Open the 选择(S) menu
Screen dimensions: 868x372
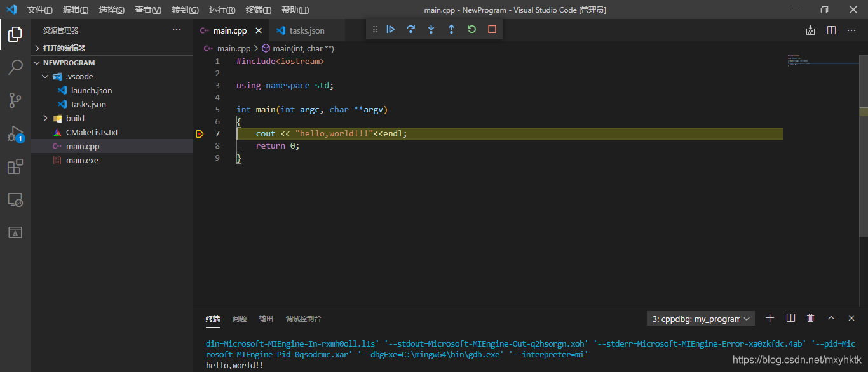[112, 10]
